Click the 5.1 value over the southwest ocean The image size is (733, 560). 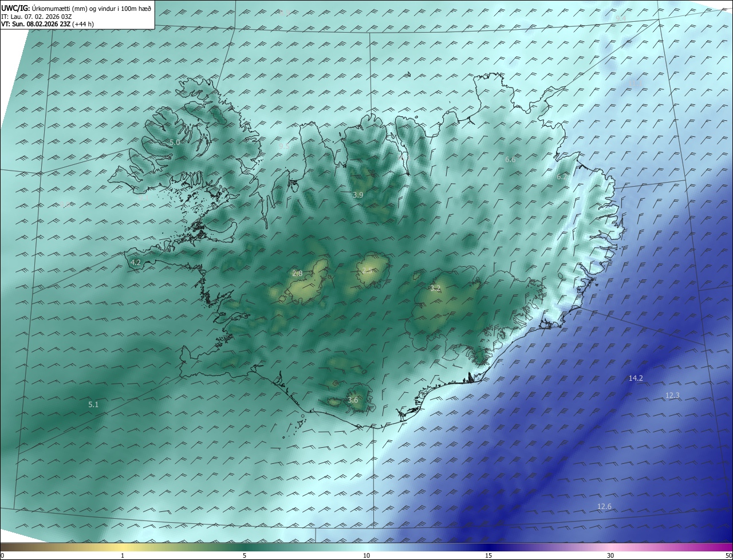click(93, 405)
